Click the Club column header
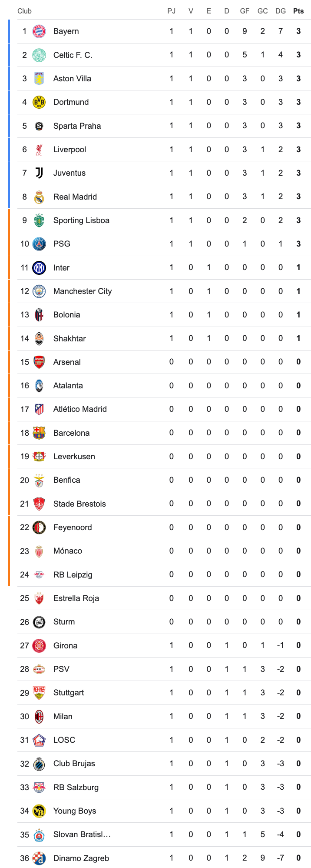The image size is (311, 868). (24, 11)
